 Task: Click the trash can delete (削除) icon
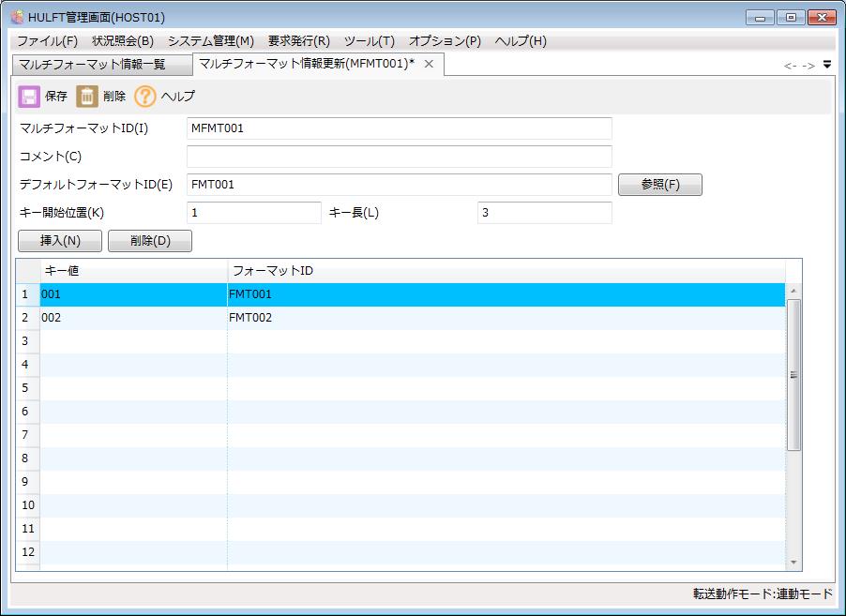pos(87,97)
